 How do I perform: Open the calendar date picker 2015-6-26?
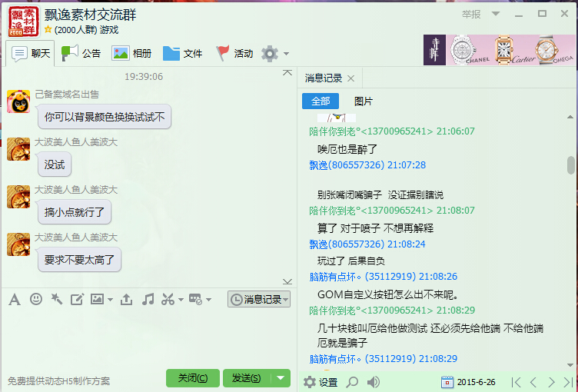(469, 382)
